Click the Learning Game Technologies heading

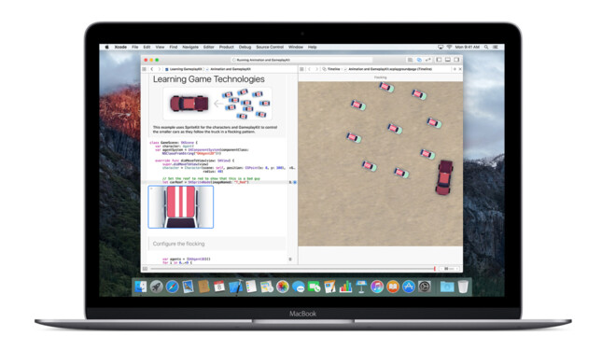point(209,79)
